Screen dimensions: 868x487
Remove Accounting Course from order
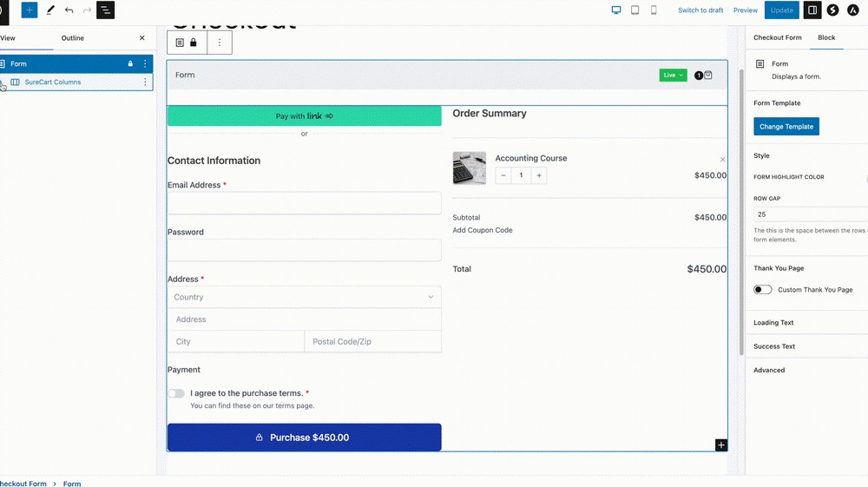click(x=722, y=160)
